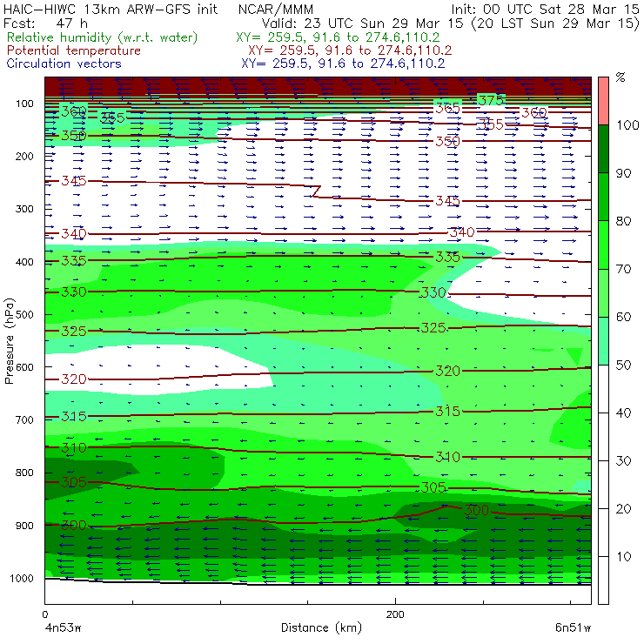
Task: Click the 80–90 green colorbar segment
Action: pyautogui.click(x=603, y=197)
